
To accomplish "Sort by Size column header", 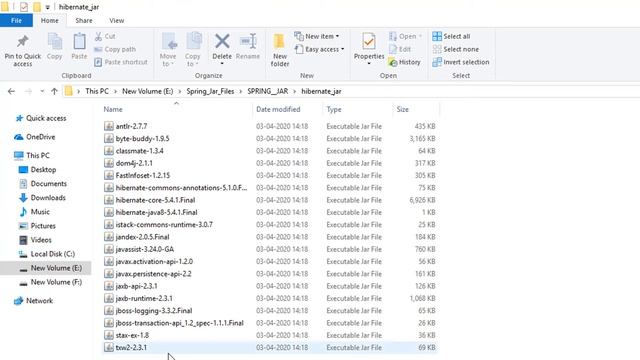I will coord(402,109).
